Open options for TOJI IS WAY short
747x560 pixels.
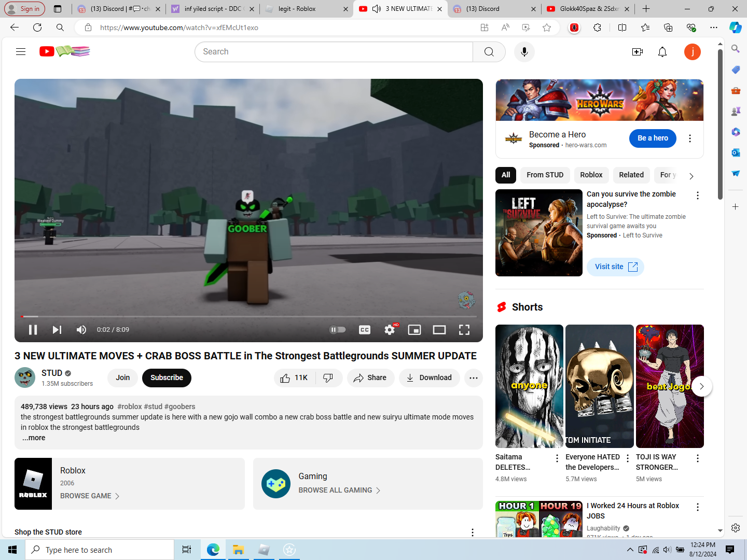pos(698,458)
